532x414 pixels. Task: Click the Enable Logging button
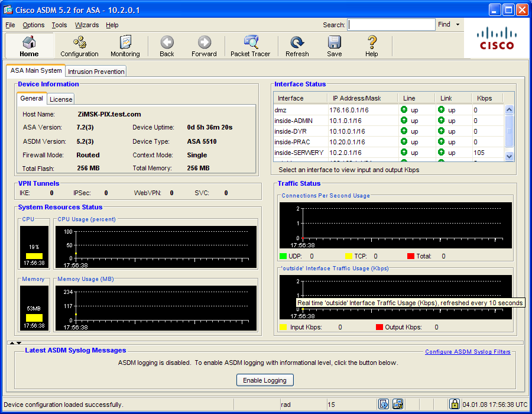(x=265, y=380)
